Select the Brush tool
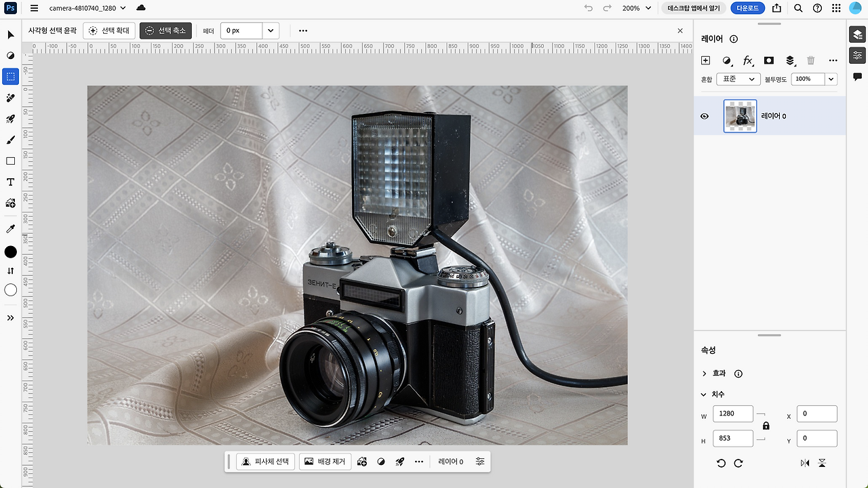This screenshot has width=868, height=488. 10,140
